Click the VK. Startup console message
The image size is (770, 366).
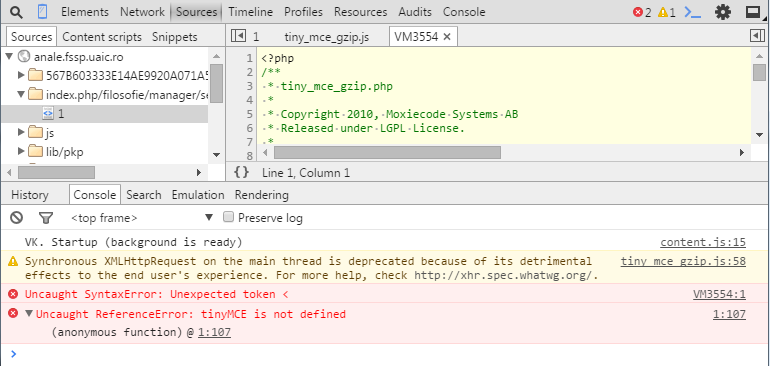134,242
